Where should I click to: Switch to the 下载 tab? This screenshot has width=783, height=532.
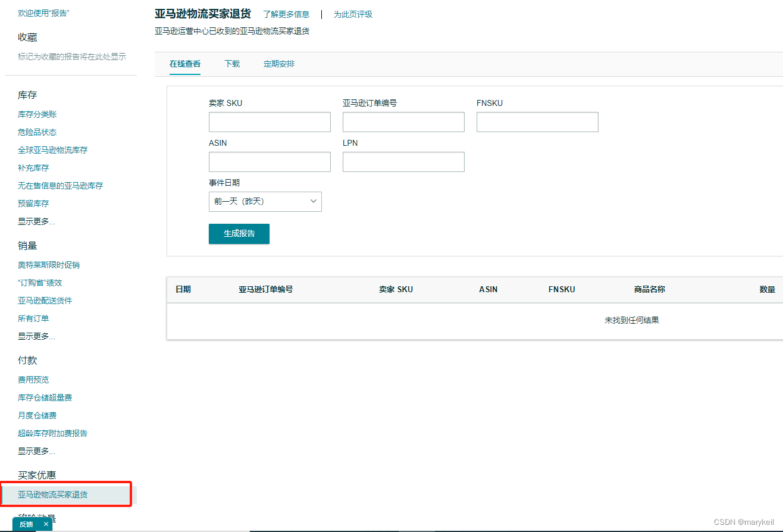[x=232, y=64]
